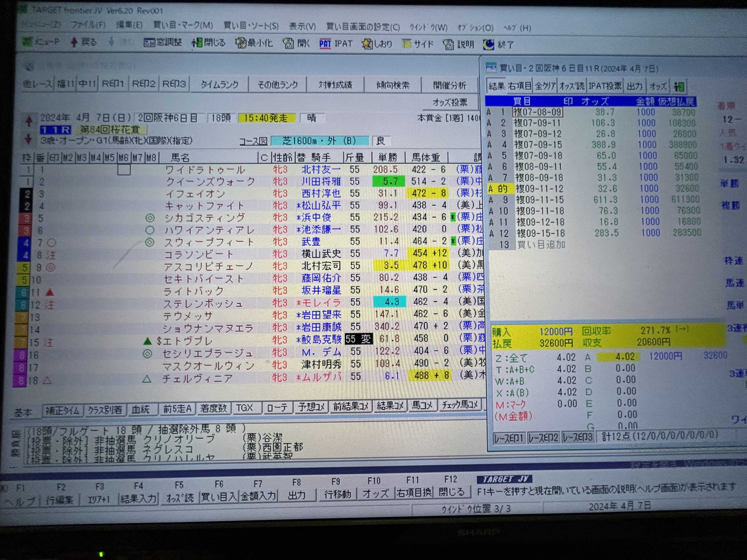Viewport: 747px width, 560px height.
Task: Click the 買い目追加 row
Action: click(x=541, y=245)
